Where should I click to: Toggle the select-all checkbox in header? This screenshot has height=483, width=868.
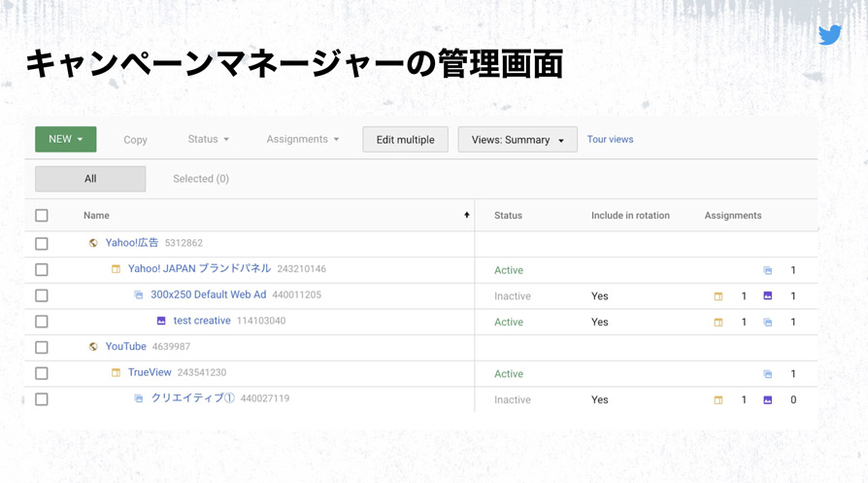[x=42, y=216]
